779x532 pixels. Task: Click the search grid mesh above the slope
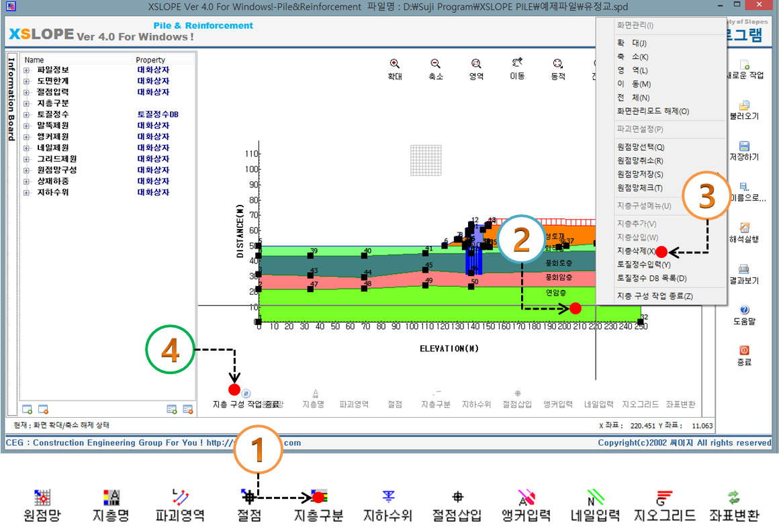click(426, 160)
